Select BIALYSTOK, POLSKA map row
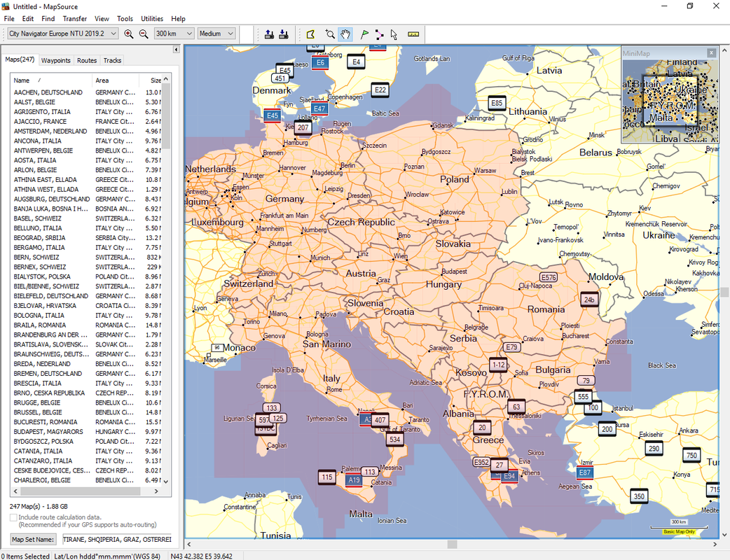730x560 pixels. pos(86,276)
